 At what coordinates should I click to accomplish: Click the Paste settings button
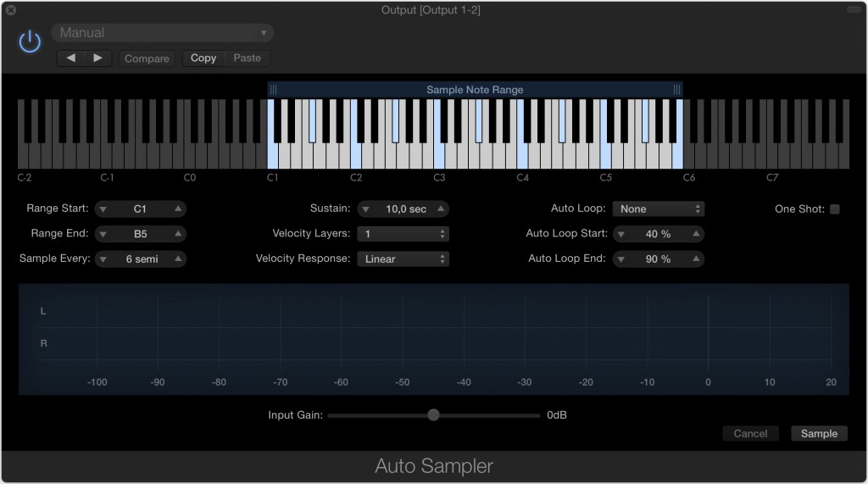pos(247,58)
